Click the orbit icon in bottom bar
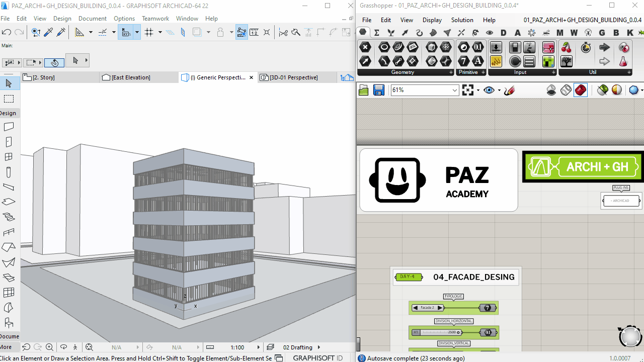The width and height of the screenshot is (644, 362). 63,347
